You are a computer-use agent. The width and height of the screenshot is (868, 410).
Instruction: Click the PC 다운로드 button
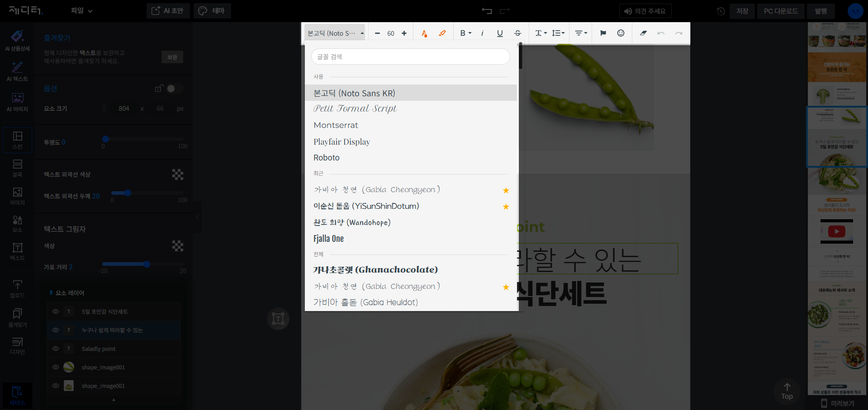click(781, 11)
